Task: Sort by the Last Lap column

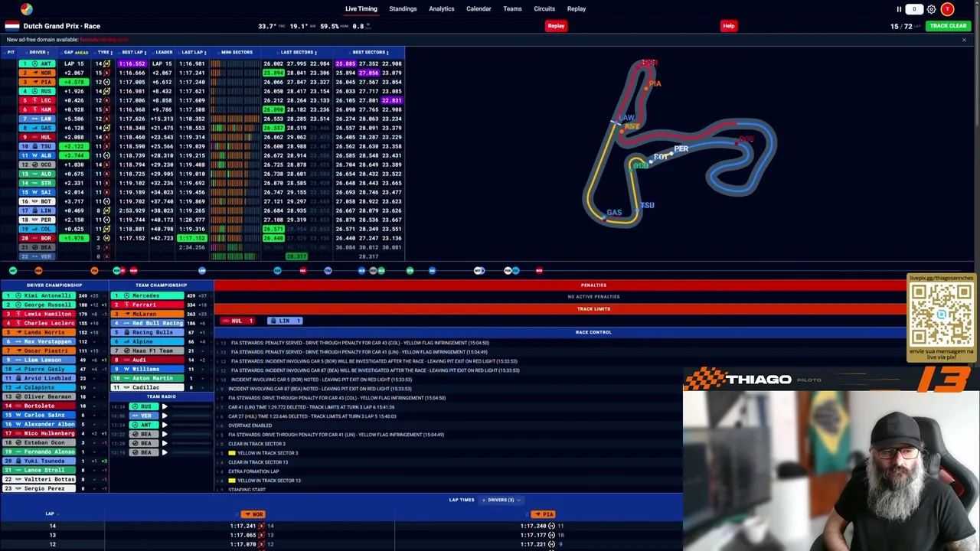Action: pyautogui.click(x=193, y=52)
